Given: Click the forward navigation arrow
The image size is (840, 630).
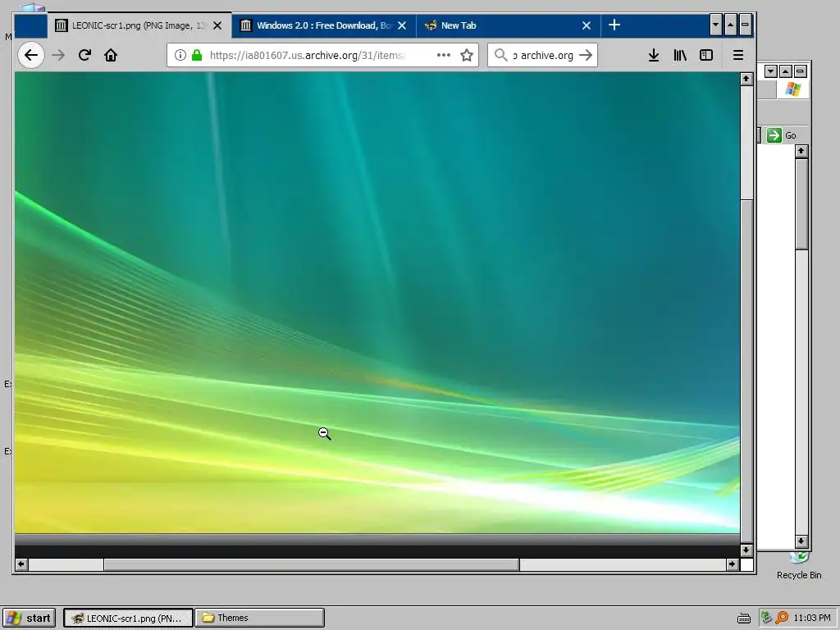Looking at the screenshot, I should pos(58,55).
